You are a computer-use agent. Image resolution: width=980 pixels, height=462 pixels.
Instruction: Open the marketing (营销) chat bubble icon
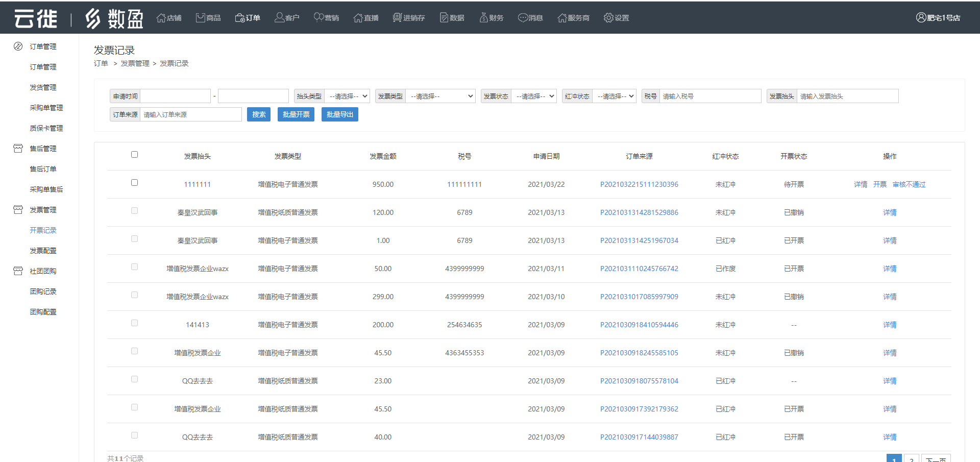click(318, 18)
